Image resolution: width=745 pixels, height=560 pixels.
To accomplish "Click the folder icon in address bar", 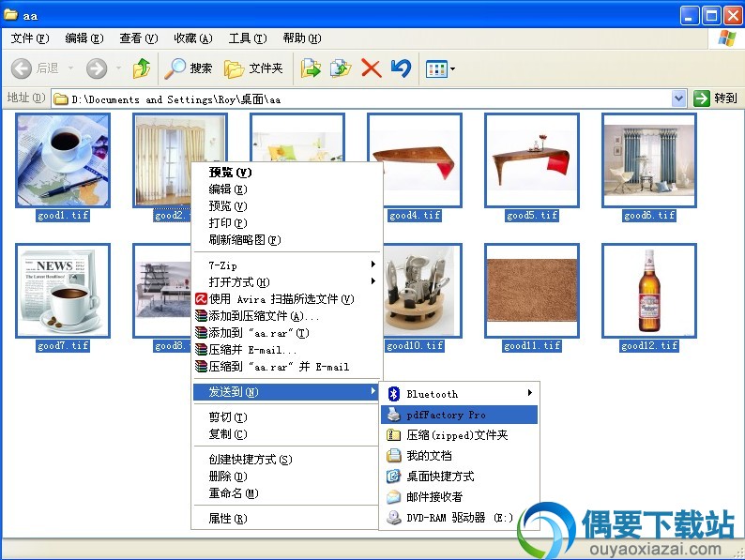I will click(x=60, y=99).
